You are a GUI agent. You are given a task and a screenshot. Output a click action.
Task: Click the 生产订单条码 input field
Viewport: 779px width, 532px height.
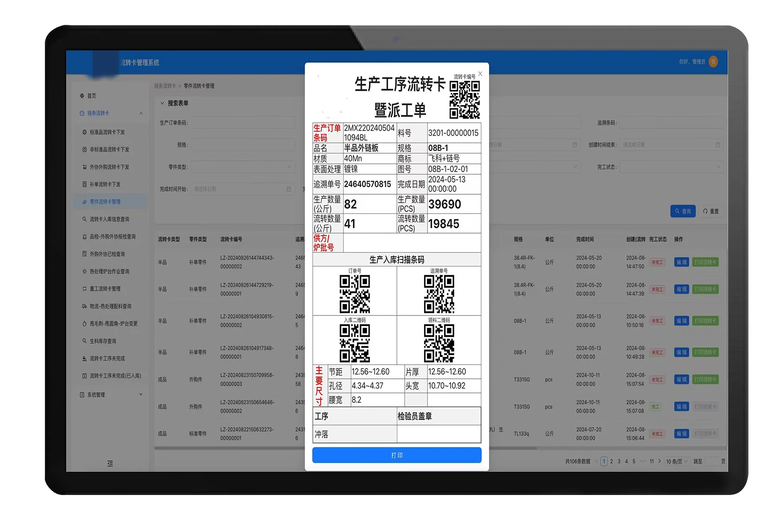pos(243,123)
